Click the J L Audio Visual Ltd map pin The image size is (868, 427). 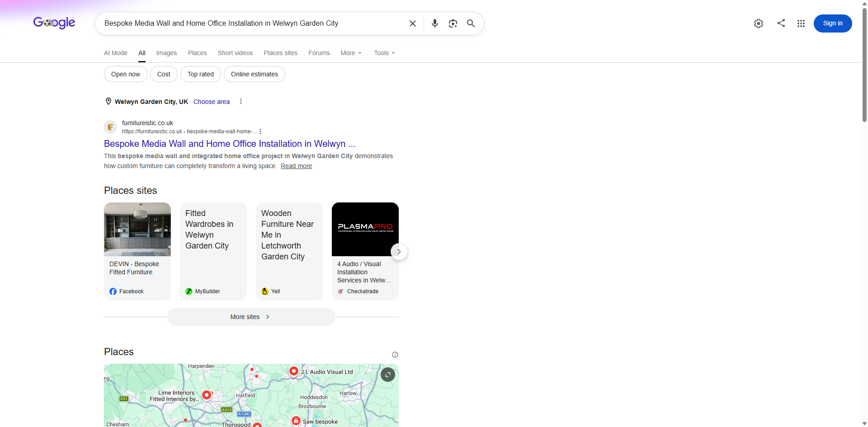[294, 371]
